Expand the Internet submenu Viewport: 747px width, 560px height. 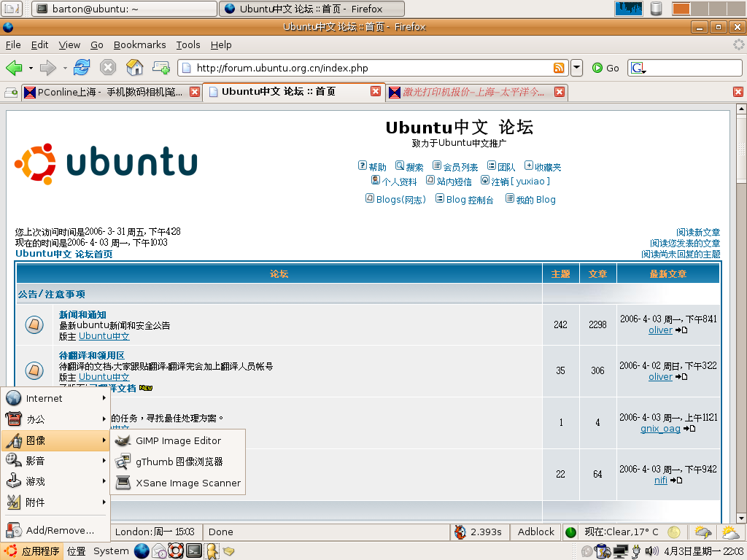pyautogui.click(x=55, y=398)
